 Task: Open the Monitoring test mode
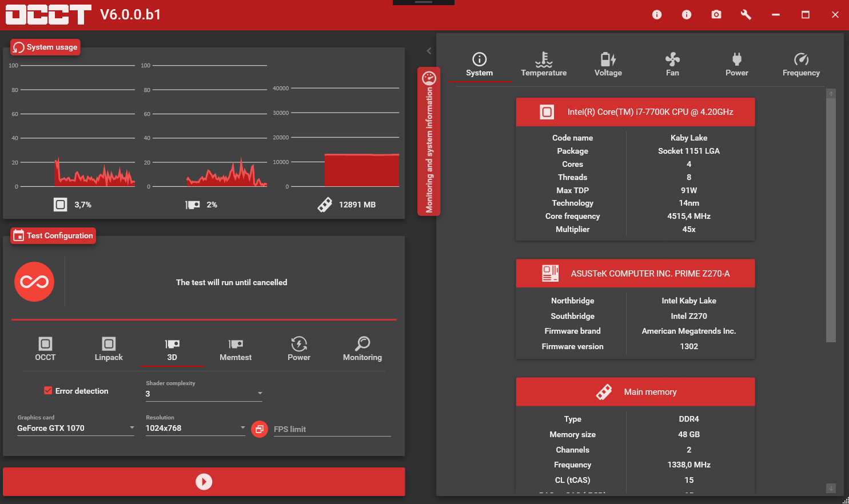(x=362, y=349)
